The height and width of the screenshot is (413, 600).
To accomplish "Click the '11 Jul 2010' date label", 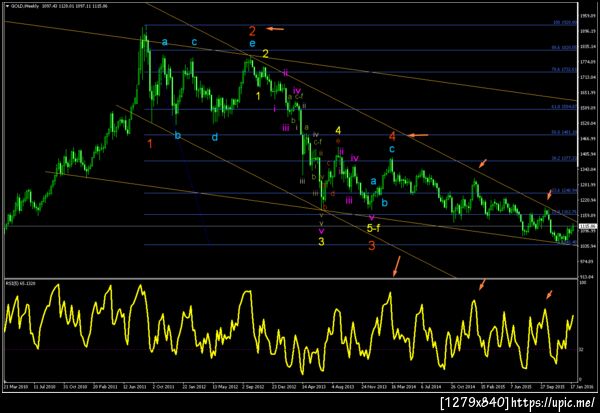I will [45, 387].
